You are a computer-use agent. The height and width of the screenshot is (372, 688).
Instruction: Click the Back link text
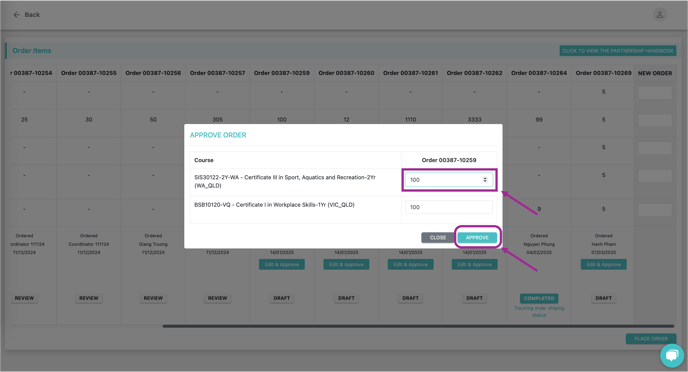pyautogui.click(x=32, y=14)
